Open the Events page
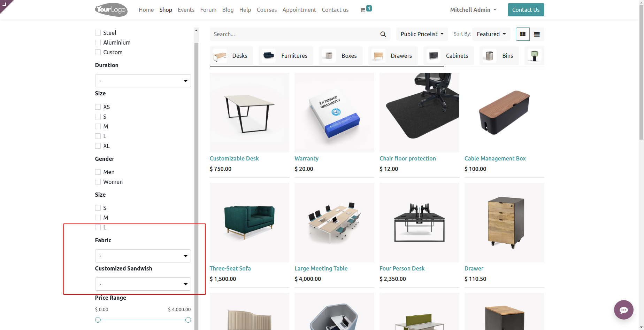Image resolution: width=644 pixels, height=330 pixels. [186, 10]
